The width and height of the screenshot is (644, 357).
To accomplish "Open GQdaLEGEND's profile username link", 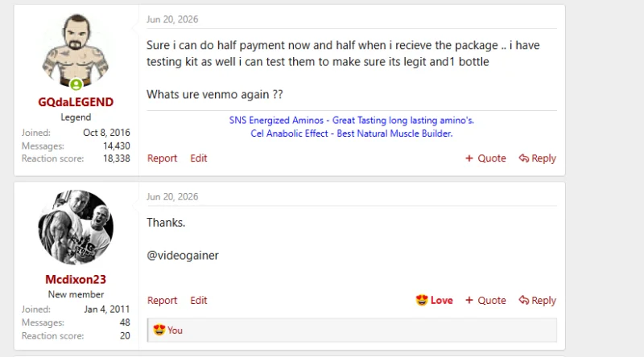I will [76, 102].
